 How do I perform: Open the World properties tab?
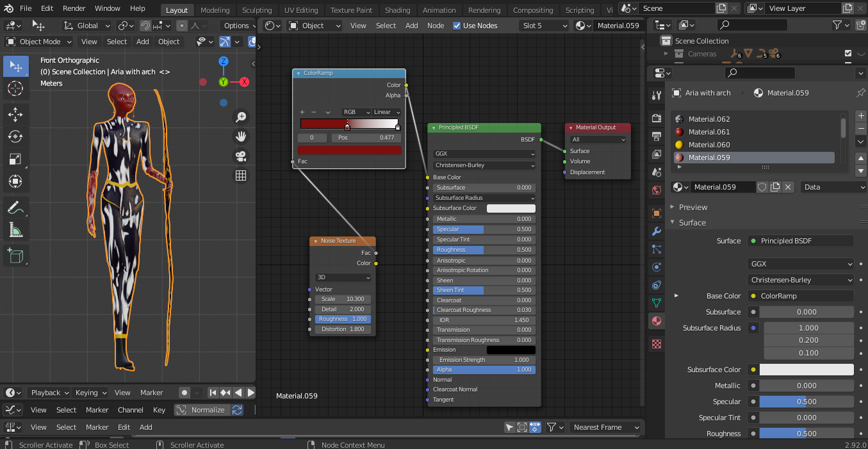point(657,190)
